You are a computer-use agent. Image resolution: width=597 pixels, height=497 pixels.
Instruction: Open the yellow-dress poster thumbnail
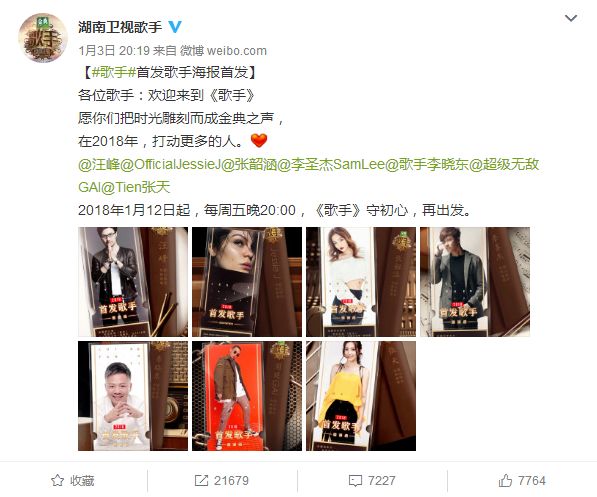[x=361, y=396]
